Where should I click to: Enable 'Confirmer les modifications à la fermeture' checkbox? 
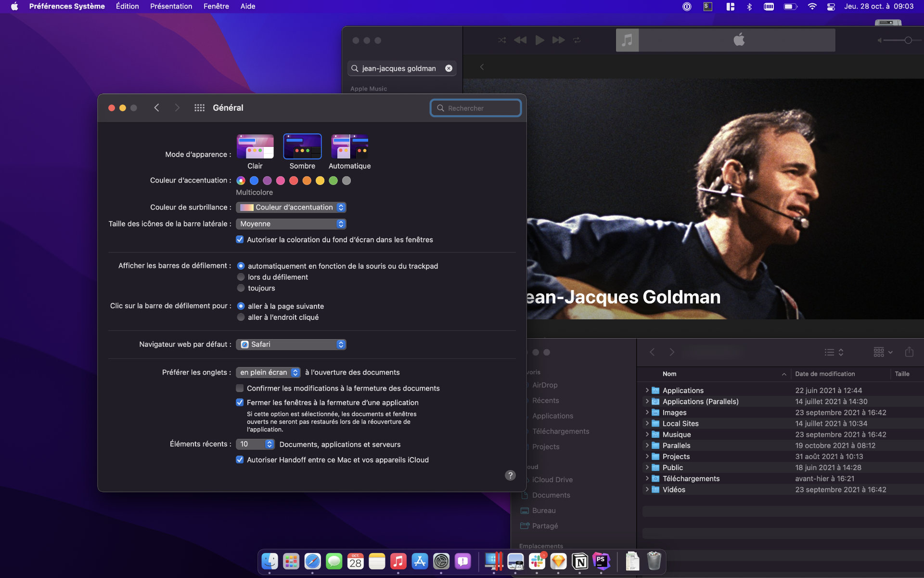(240, 388)
